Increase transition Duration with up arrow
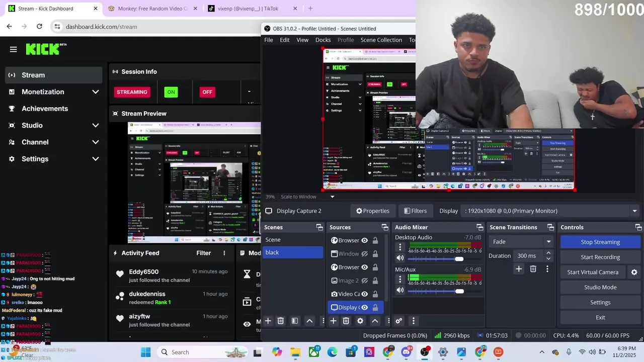This screenshot has height=362, width=644. pos(548,253)
